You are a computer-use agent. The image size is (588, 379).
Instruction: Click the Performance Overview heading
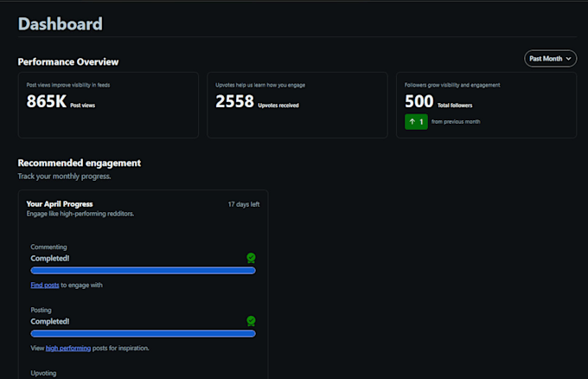point(67,62)
